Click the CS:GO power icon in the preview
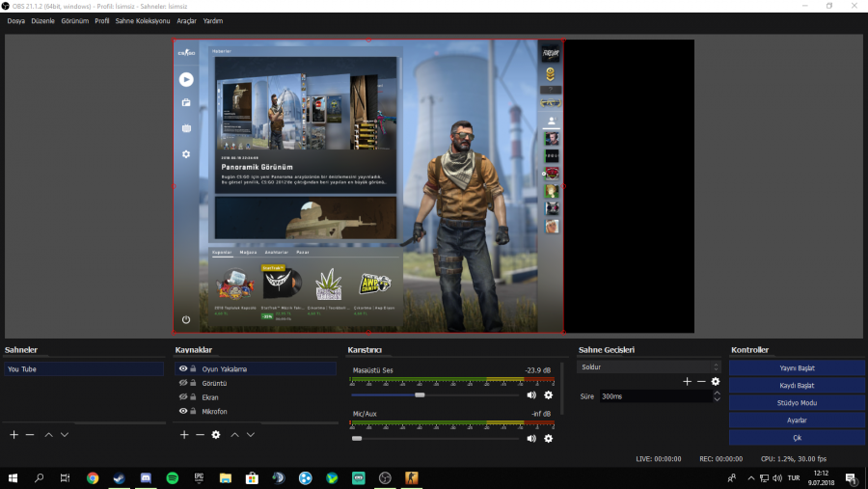Image resolution: width=868 pixels, height=489 pixels. coord(186,319)
